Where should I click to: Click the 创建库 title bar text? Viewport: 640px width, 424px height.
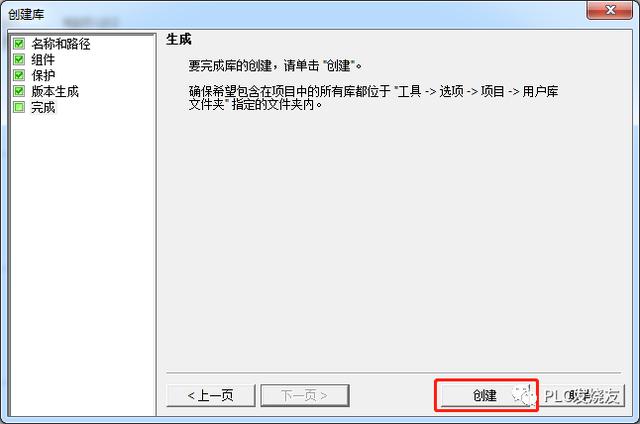tap(26, 14)
